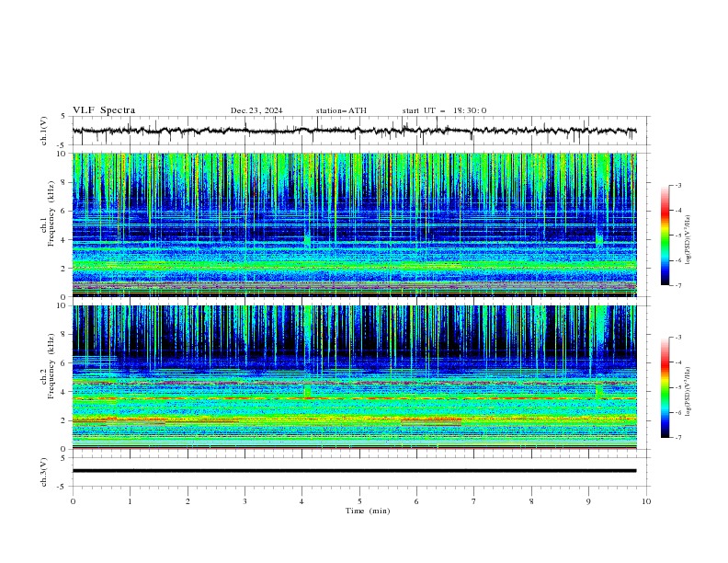Click the "VLF Spectra" plot title
Screen dimensions: 728x563
tap(104, 110)
